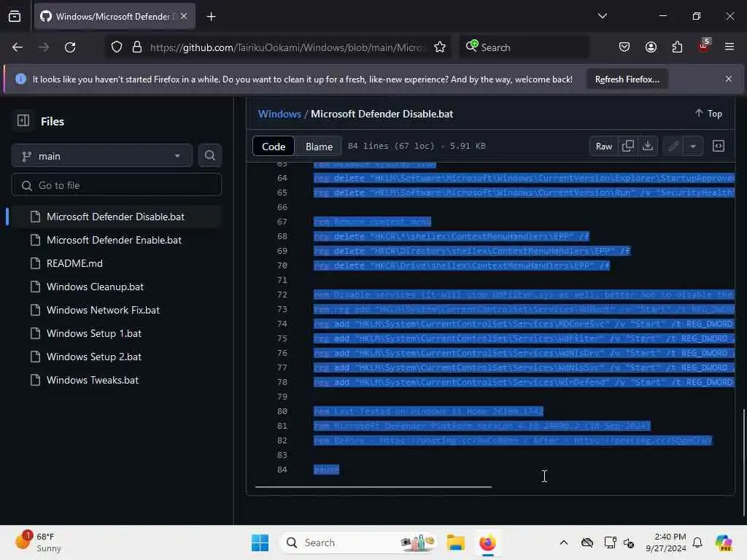Open Firefox View recent browsing icon
Viewport: 747px width, 560px height.
coord(15,17)
